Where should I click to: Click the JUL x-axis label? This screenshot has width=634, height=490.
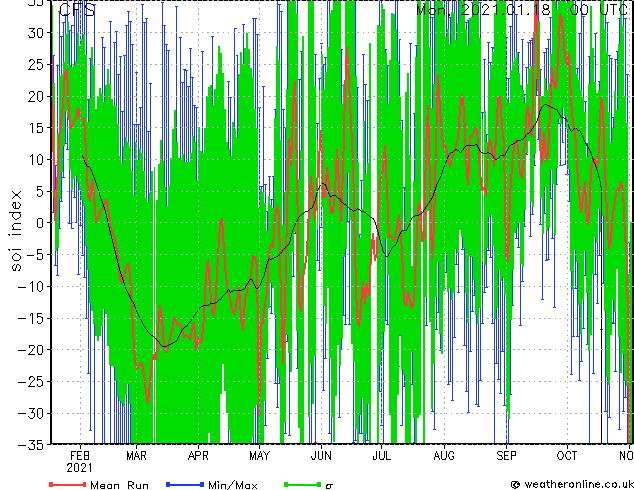[x=381, y=456]
